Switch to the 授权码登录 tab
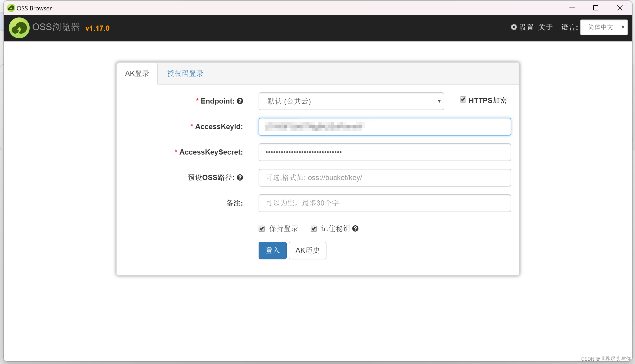Viewport: 635px width, 364px height. click(185, 73)
